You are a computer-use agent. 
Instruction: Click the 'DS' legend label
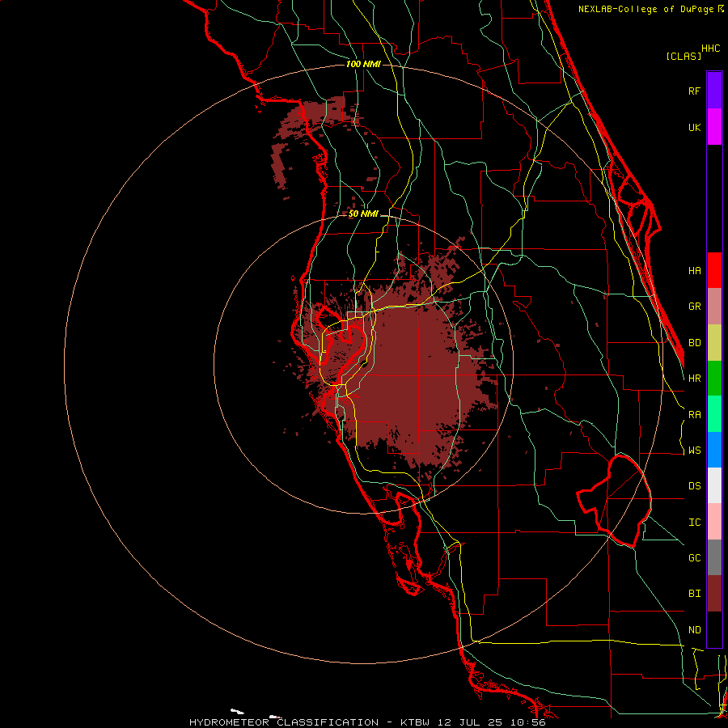(x=694, y=486)
